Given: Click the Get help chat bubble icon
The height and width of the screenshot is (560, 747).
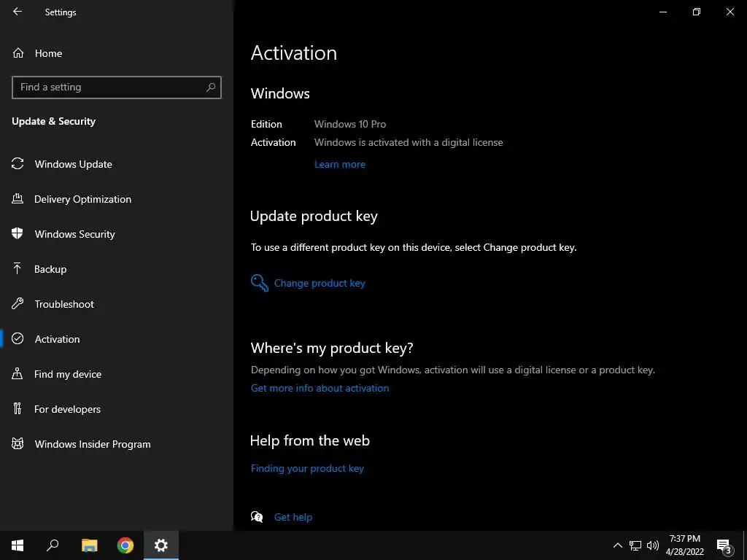Looking at the screenshot, I should point(257,517).
